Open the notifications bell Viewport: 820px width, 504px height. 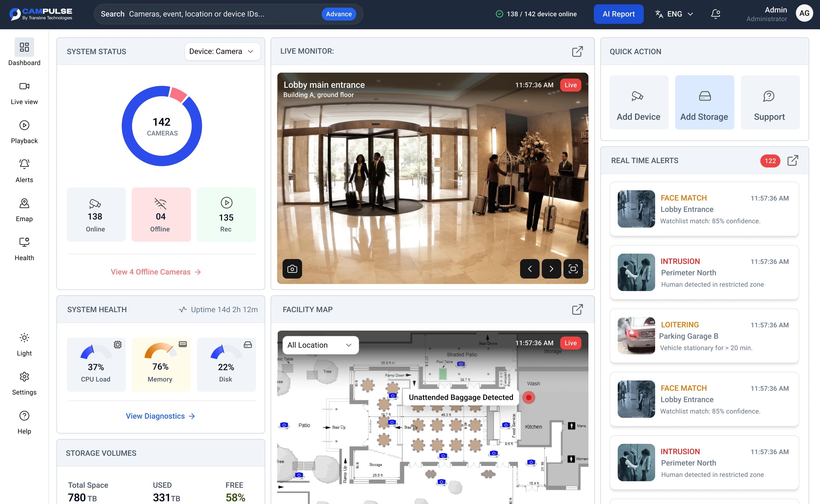[715, 14]
